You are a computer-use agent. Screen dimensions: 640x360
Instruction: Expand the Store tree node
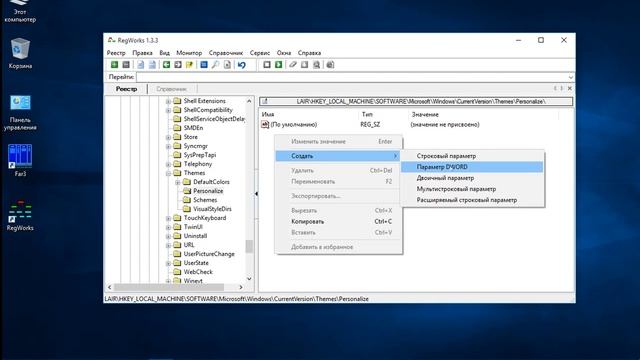[x=168, y=137]
